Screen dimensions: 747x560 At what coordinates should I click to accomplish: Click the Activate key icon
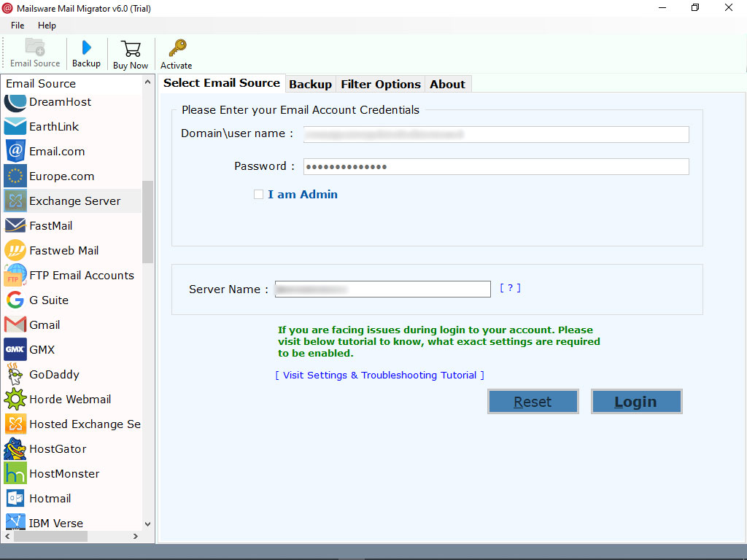(177, 48)
